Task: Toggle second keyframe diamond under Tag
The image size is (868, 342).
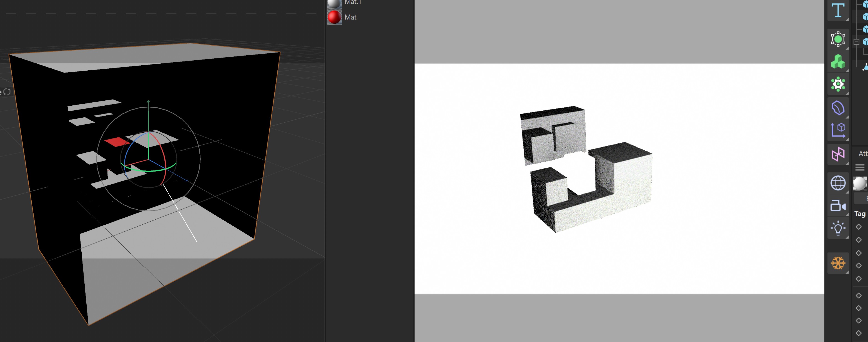Action: (x=859, y=240)
